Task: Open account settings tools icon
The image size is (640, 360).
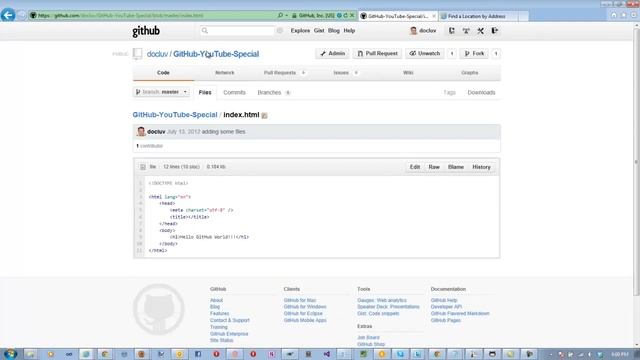Action: point(480,31)
